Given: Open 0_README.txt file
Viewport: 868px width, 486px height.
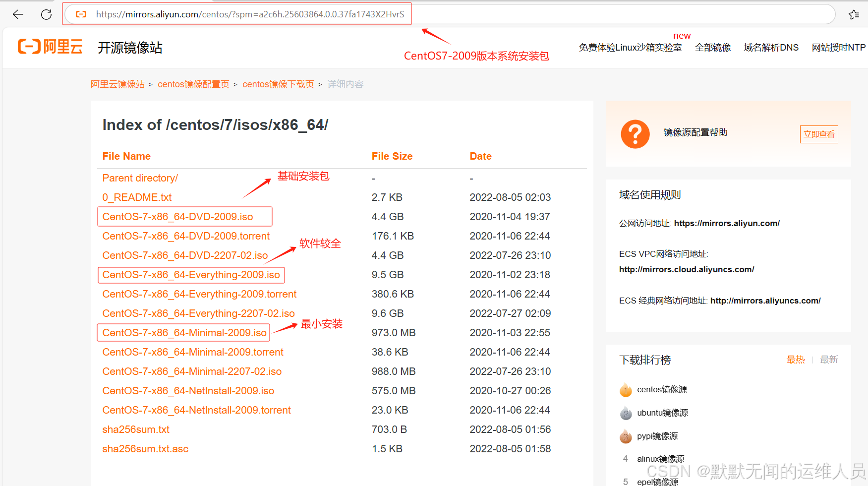Looking at the screenshot, I should coord(137,197).
